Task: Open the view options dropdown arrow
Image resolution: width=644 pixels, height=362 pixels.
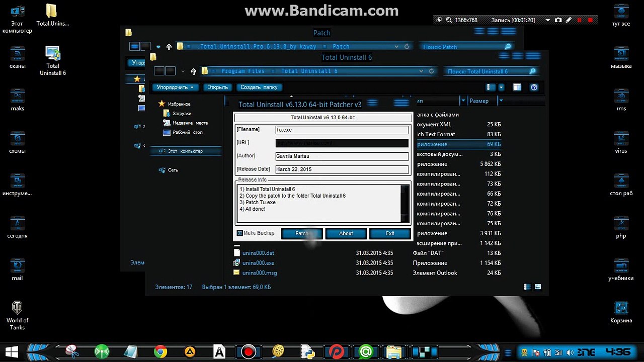Action: (501, 87)
